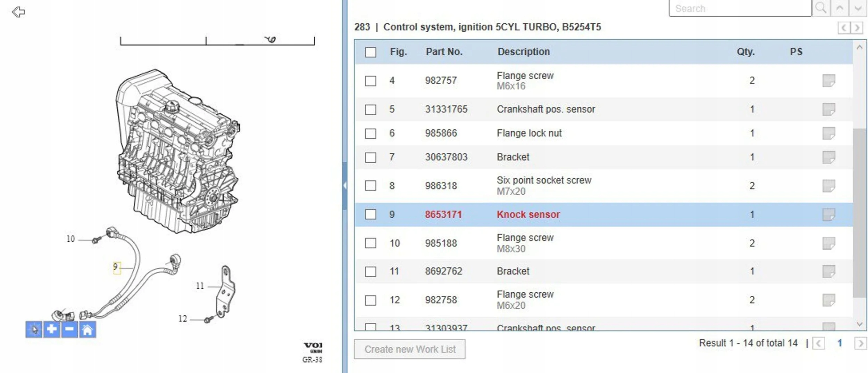
Task: Sort by Part No. column header
Action: (444, 52)
